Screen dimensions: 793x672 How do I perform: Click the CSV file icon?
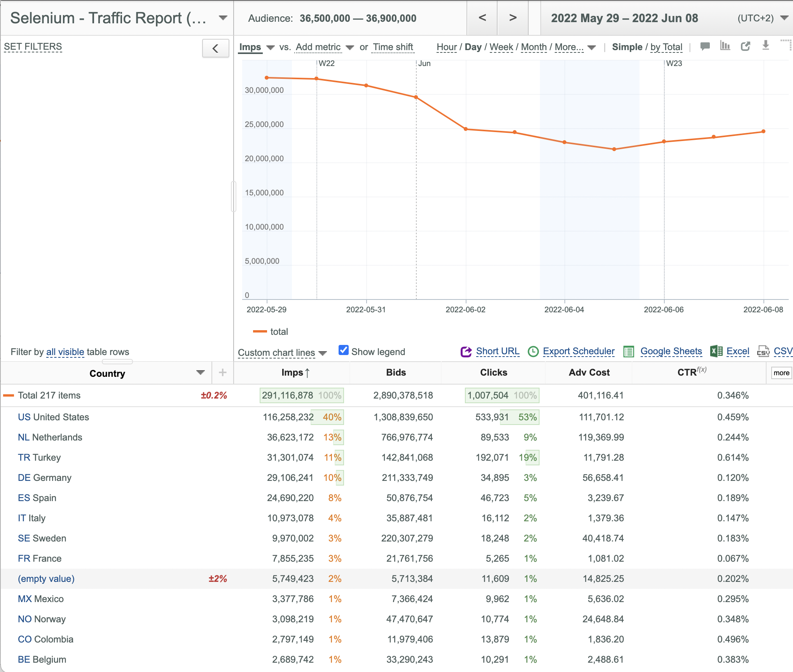pyautogui.click(x=763, y=352)
